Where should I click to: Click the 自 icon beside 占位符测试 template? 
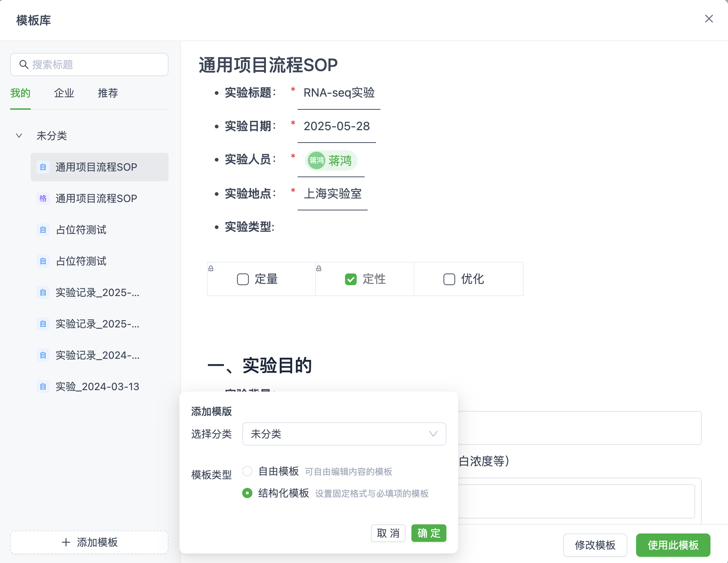pyautogui.click(x=43, y=230)
